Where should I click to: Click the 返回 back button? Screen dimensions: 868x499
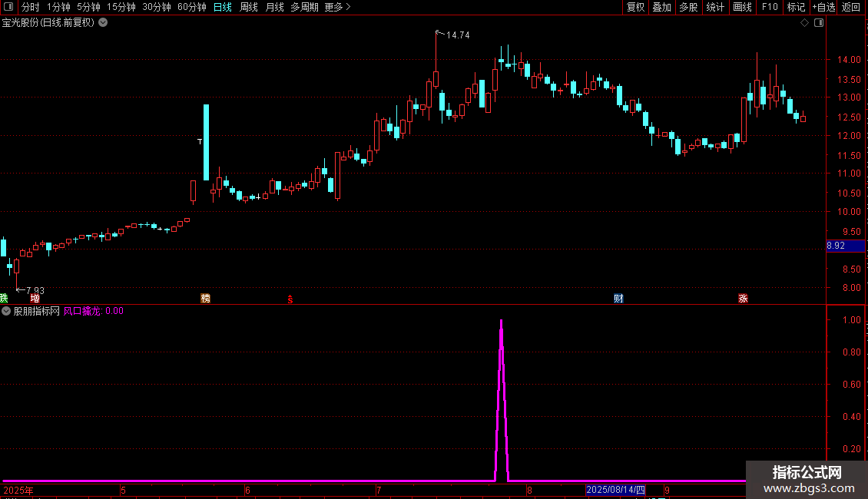coord(851,7)
